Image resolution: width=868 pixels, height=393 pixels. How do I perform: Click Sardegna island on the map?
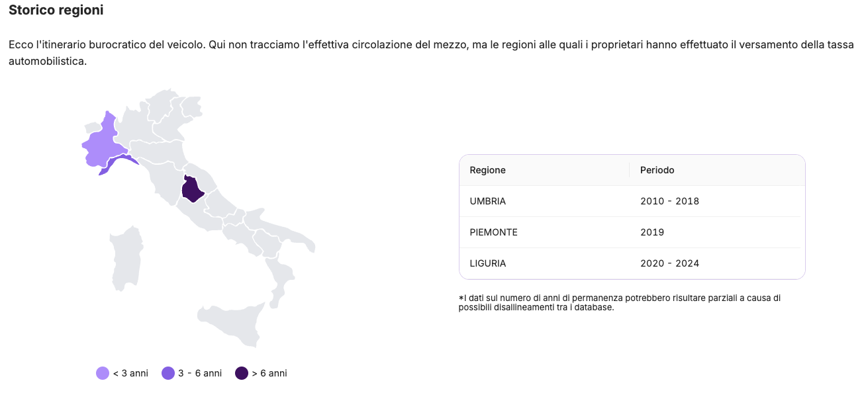click(127, 258)
